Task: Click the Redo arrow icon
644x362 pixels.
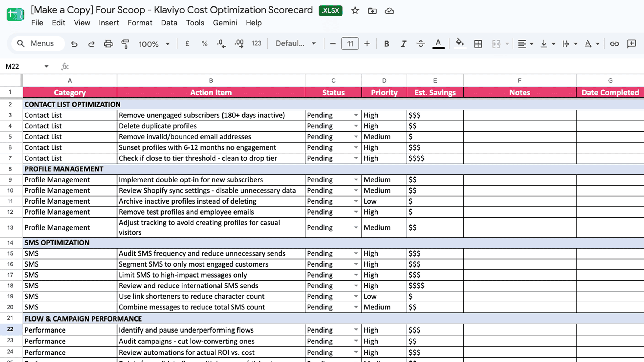Action: (x=91, y=44)
